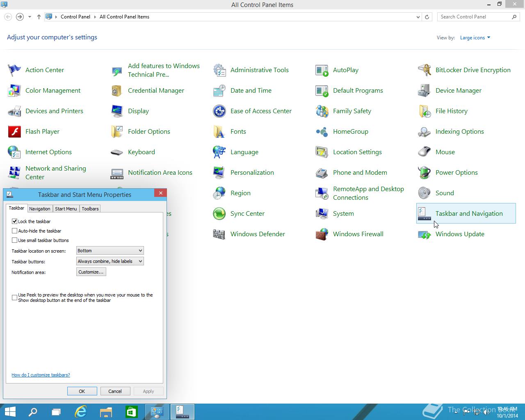Open BitLocker Drive Encryption icon
The width and height of the screenshot is (525, 420).
tap(425, 70)
